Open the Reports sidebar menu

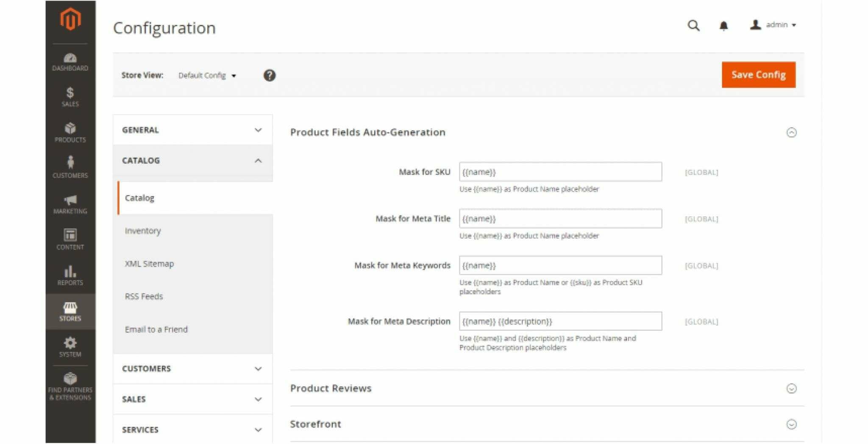70,276
